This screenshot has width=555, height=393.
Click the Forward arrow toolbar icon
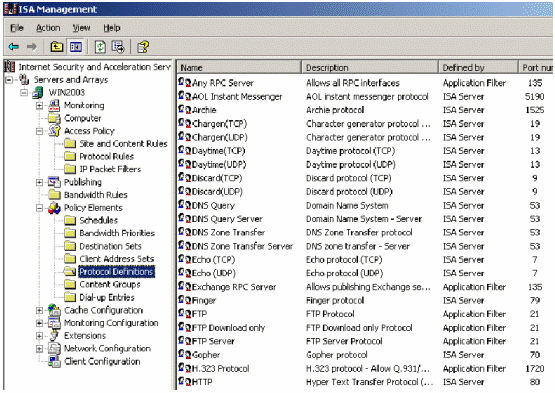pos(32,46)
